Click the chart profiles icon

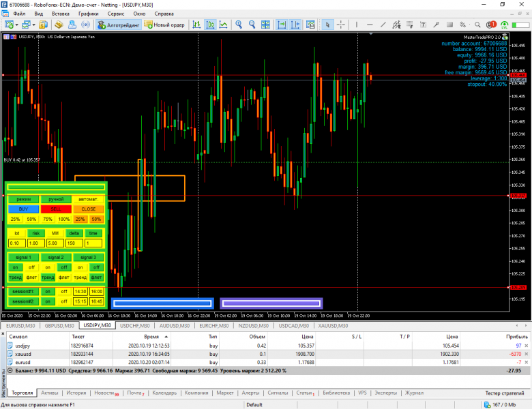pos(26,25)
